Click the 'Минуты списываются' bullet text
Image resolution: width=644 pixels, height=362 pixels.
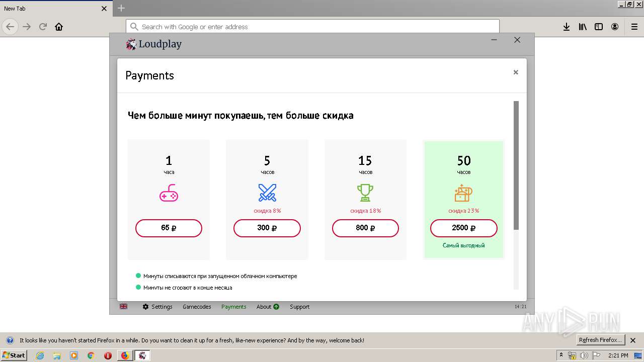tap(220, 276)
